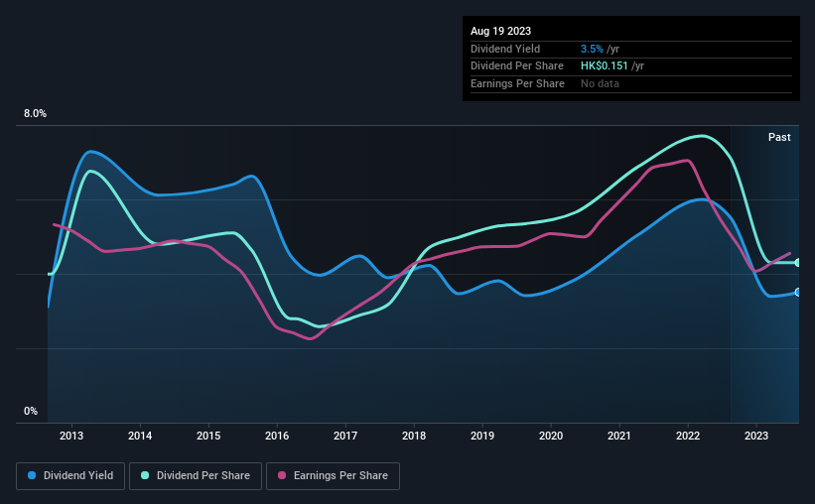Click the 'HK$0.151' dividend per share value
The height and width of the screenshot is (504, 815).
point(604,66)
